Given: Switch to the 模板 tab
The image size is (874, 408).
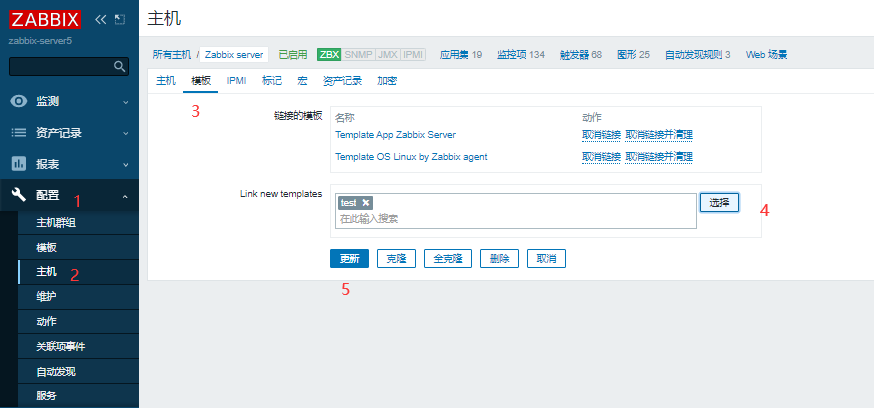Looking at the screenshot, I should 201,81.
